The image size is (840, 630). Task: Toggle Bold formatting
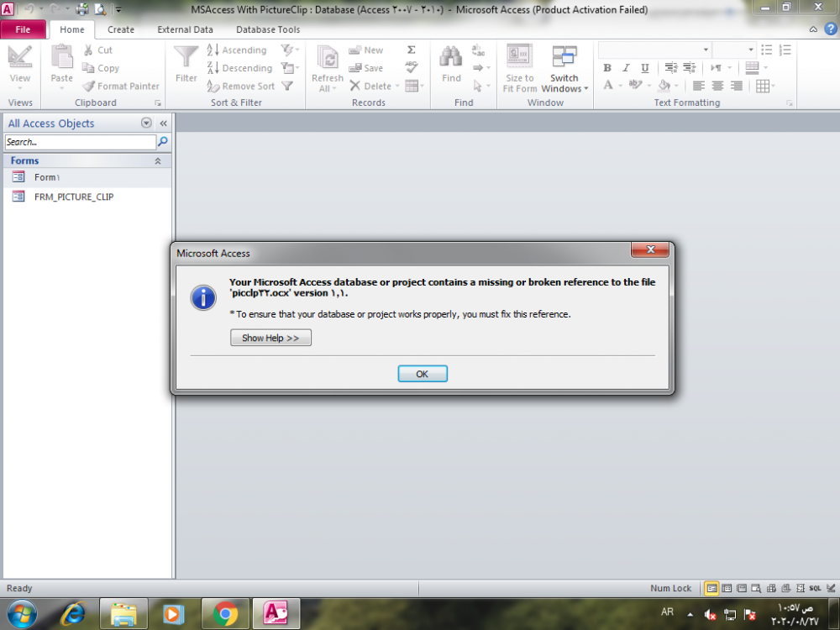click(607, 67)
